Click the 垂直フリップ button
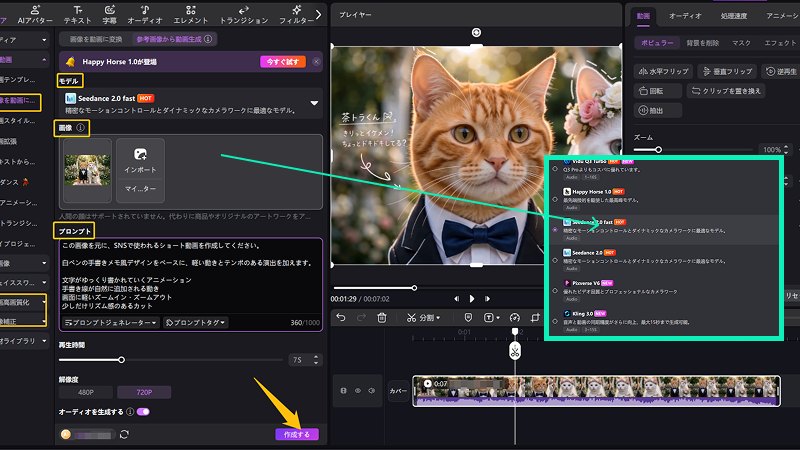The height and width of the screenshot is (450, 800). point(727,71)
